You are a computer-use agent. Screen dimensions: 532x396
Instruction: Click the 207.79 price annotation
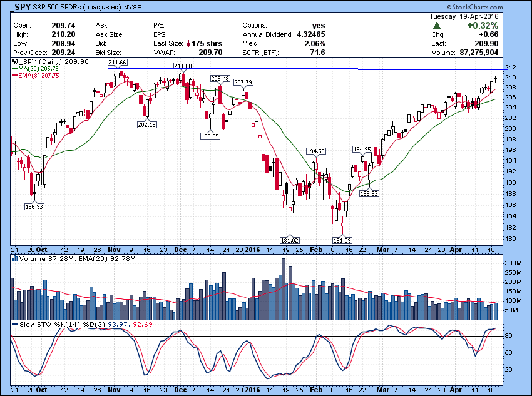pyautogui.click(x=243, y=82)
